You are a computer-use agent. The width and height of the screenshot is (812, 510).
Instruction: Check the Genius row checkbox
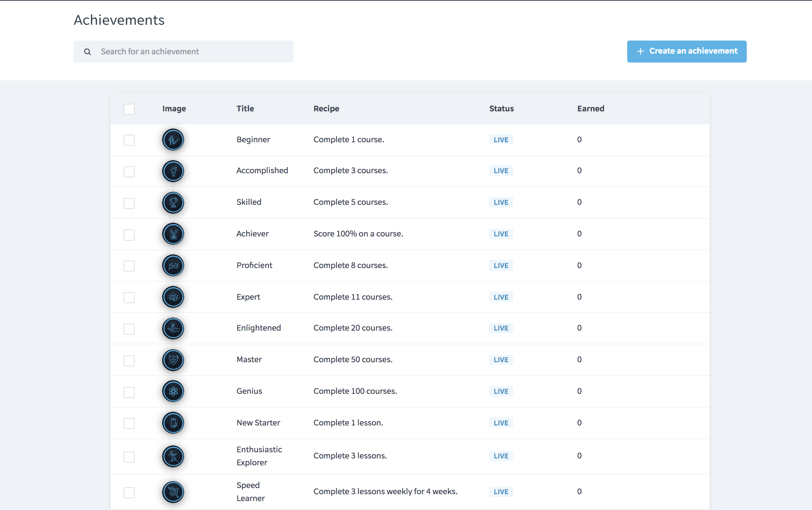click(x=129, y=392)
